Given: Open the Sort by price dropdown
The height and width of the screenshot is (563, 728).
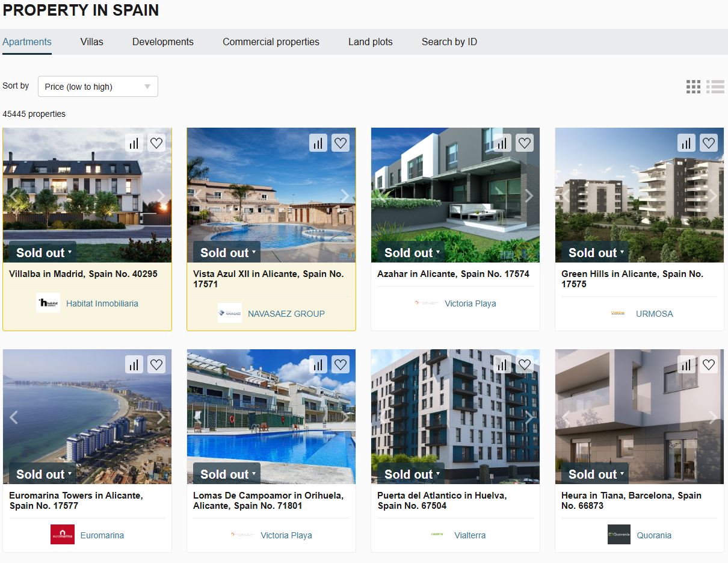Looking at the screenshot, I should (x=98, y=87).
